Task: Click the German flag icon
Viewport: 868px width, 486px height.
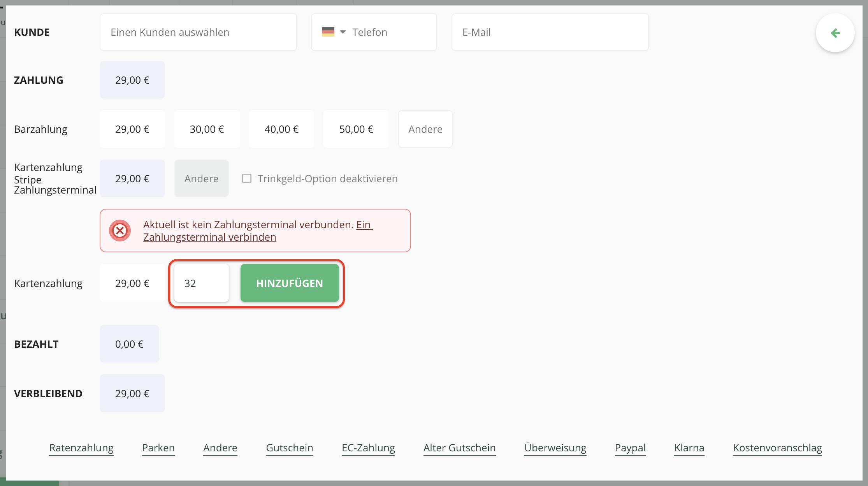Action: 328,32
